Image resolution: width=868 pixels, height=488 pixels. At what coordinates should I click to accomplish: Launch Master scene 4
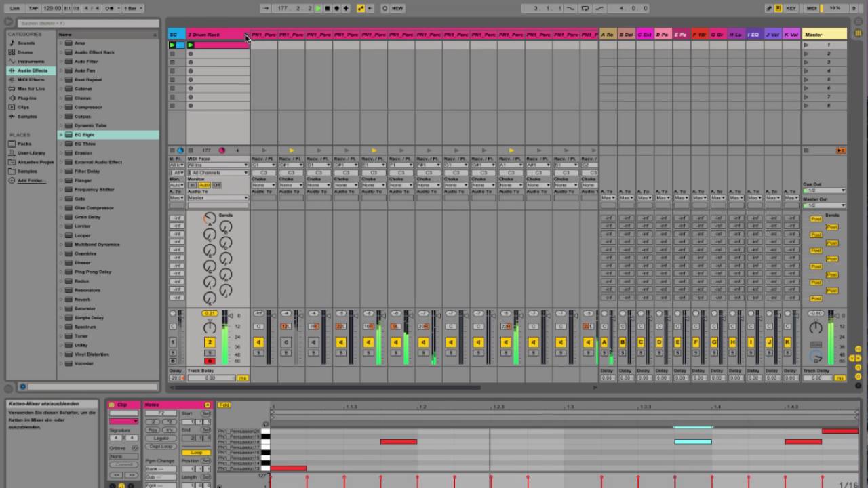pyautogui.click(x=806, y=71)
